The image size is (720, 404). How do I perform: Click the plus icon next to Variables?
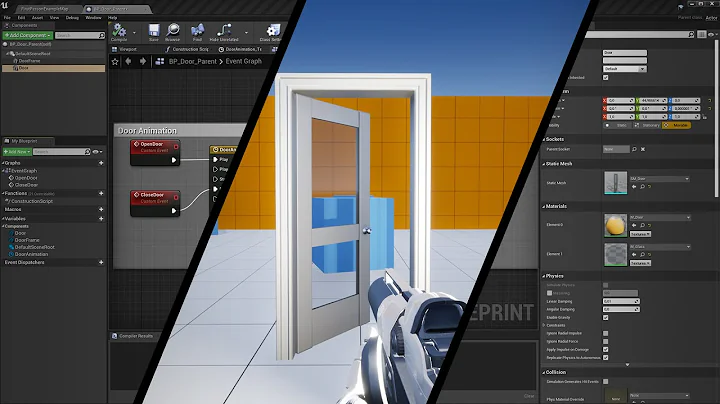[101, 219]
